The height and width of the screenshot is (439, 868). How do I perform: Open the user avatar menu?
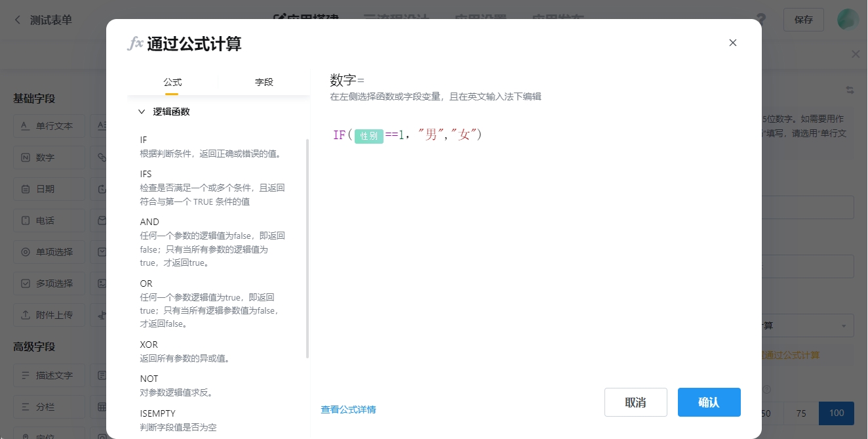coord(848,20)
